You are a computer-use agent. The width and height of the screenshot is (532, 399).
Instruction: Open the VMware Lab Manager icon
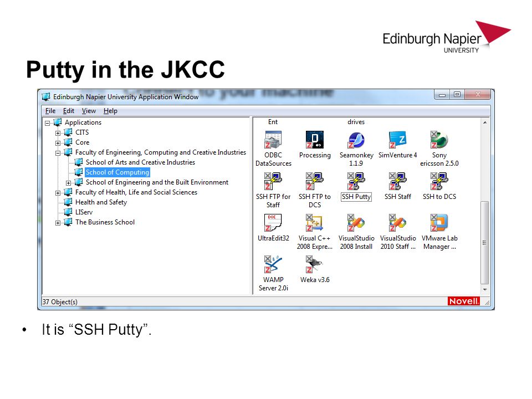(439, 223)
